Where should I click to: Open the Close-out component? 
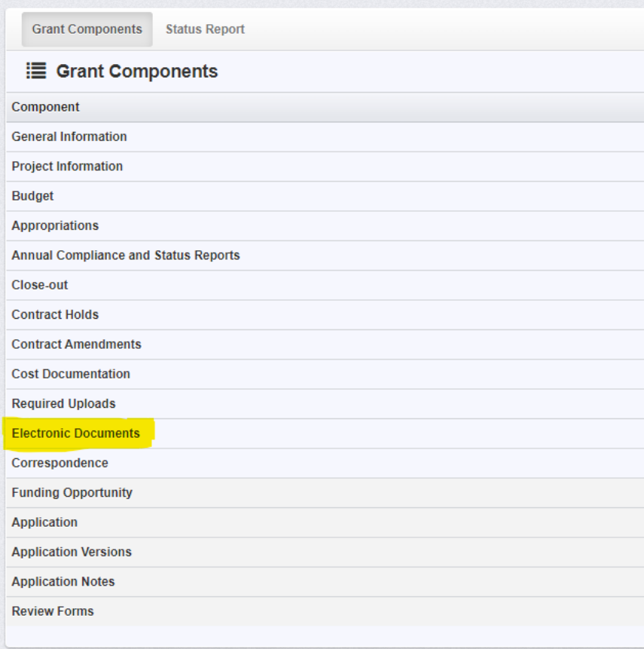coord(36,285)
